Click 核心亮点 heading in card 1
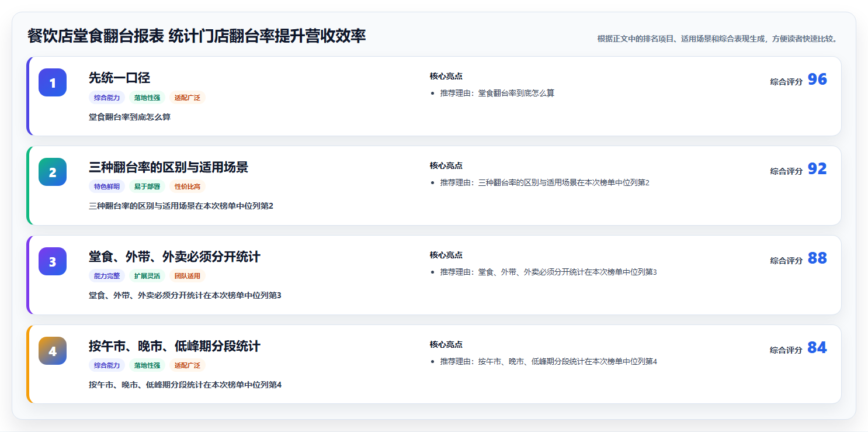This screenshot has height=432, width=868. [x=446, y=76]
